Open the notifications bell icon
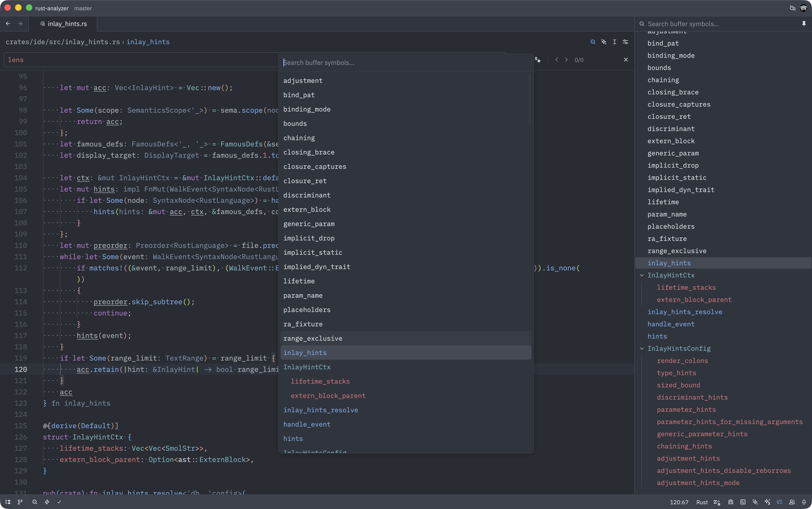Image resolution: width=812 pixels, height=509 pixels. coord(804,502)
